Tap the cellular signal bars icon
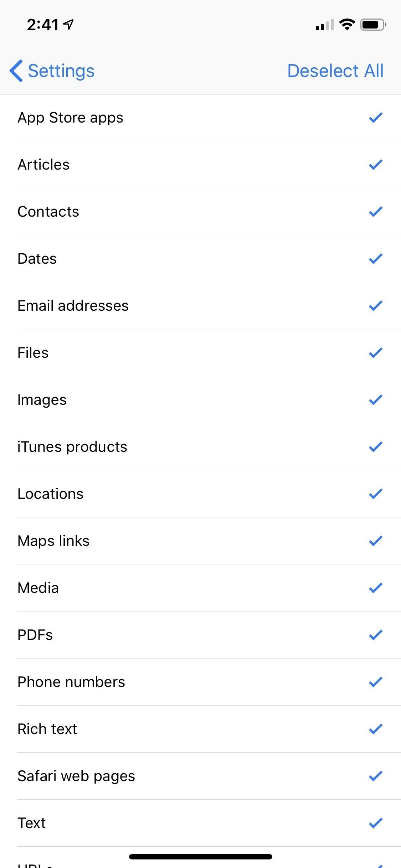Image resolution: width=401 pixels, height=868 pixels. (324, 25)
